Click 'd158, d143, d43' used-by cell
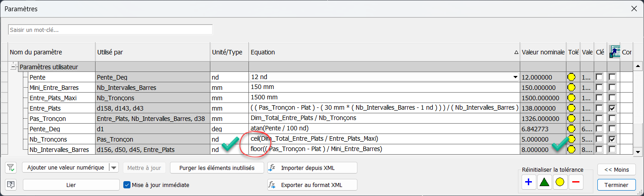 [152, 108]
